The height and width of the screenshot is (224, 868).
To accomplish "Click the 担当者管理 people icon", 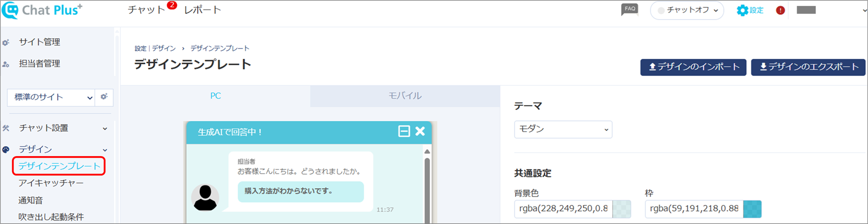I will coord(6,64).
